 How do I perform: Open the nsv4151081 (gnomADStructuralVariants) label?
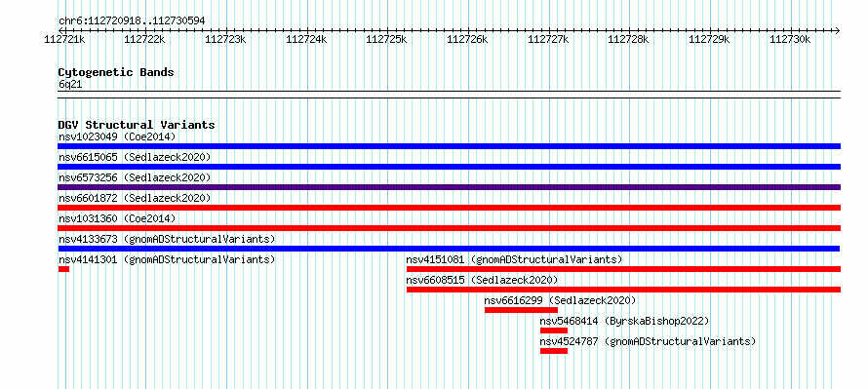[514, 259]
